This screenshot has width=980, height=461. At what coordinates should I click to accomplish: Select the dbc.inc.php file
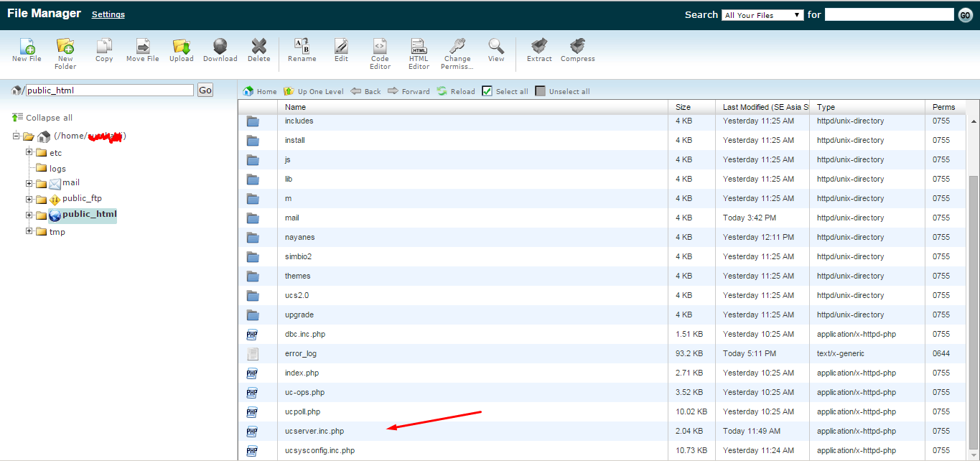pyautogui.click(x=602, y=334)
